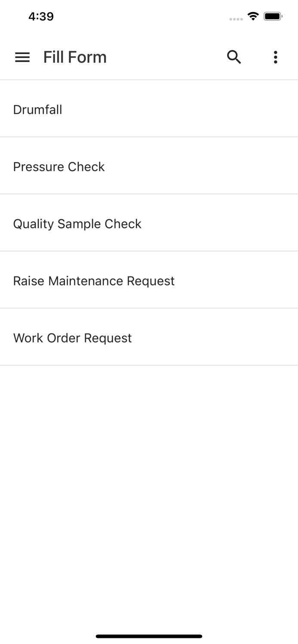Open the Work Order Request form
298x644 pixels.
click(72, 338)
